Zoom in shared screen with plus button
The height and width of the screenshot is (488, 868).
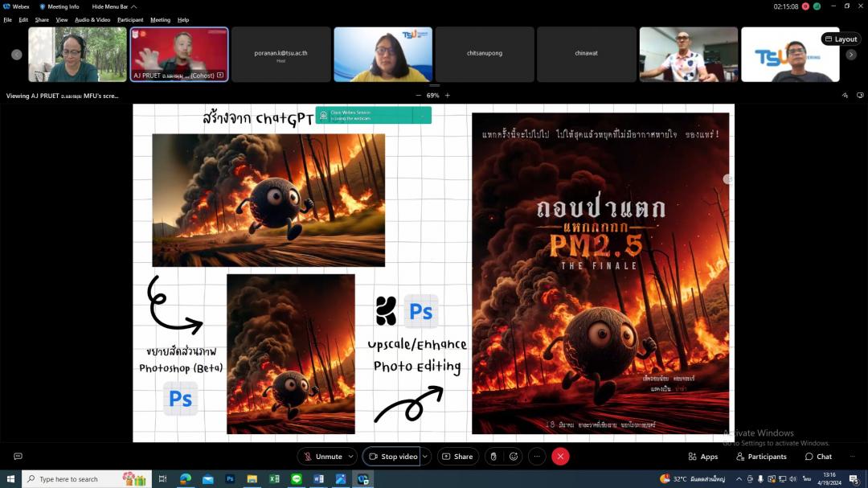tap(448, 96)
